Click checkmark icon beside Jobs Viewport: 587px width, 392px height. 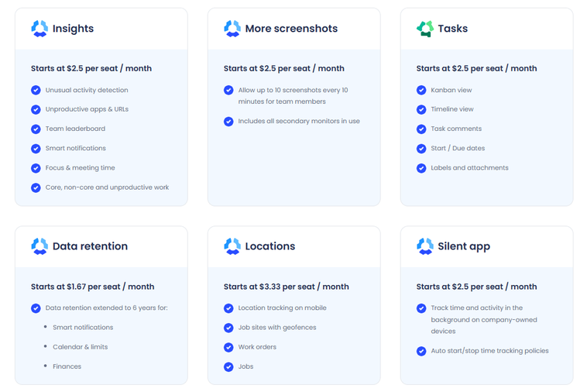pos(228,366)
